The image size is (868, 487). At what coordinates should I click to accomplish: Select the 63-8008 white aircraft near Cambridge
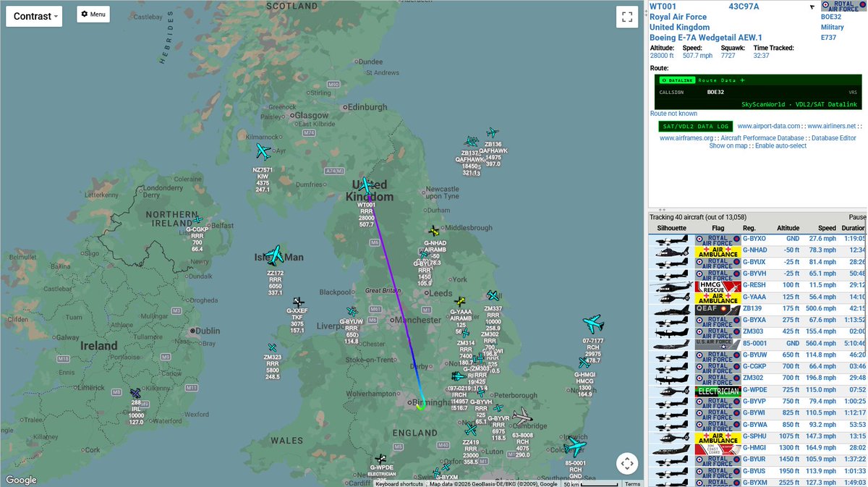[522, 418]
